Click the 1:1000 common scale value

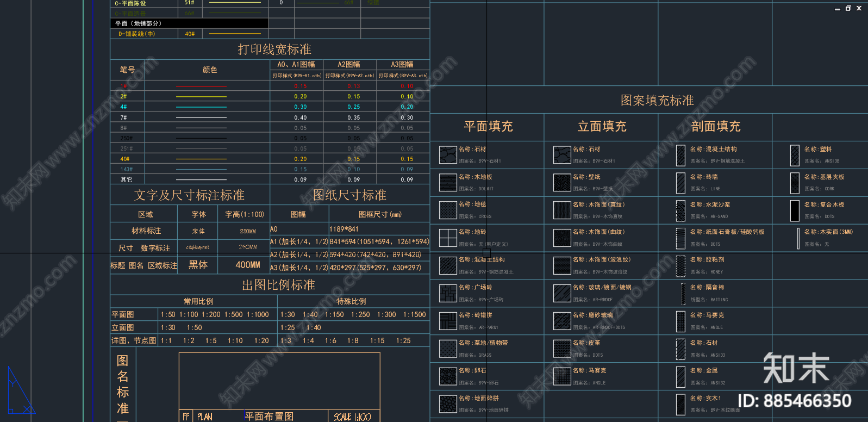[258, 315]
